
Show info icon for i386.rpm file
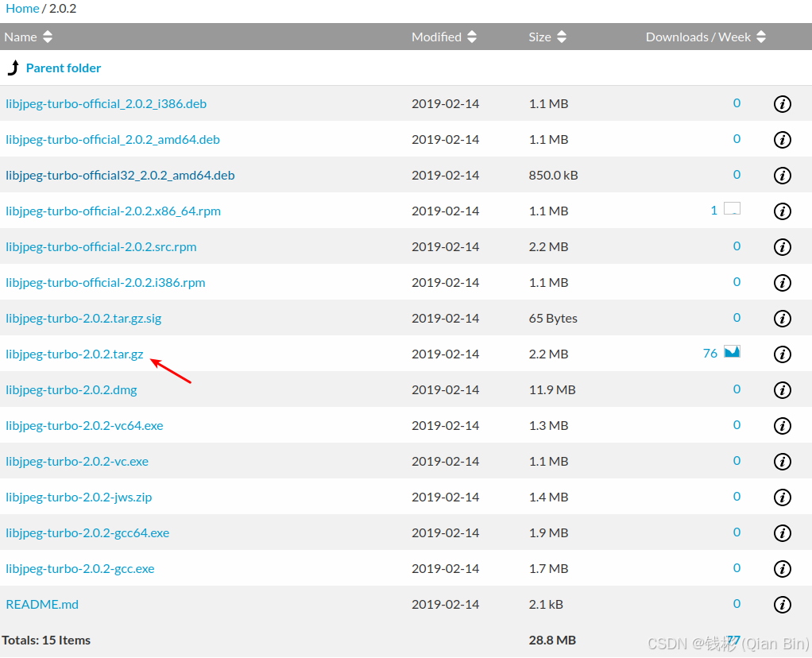(782, 282)
